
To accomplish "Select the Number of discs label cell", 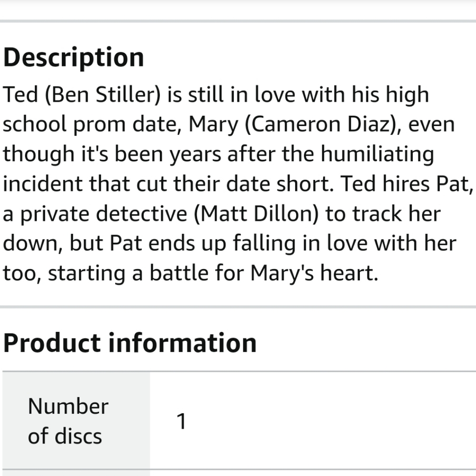I will 76,420.
